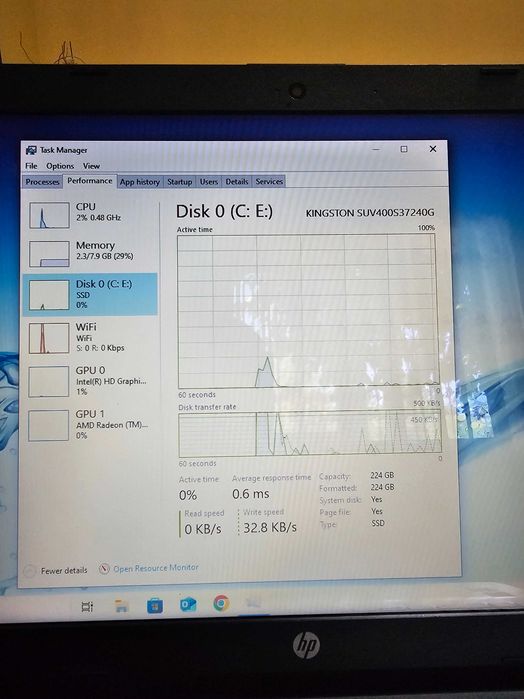Select the Performance tab
The height and width of the screenshot is (699, 524).
[90, 181]
